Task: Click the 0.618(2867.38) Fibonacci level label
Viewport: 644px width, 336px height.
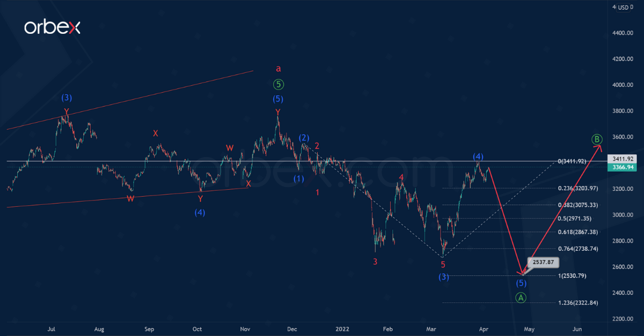Action: pos(579,232)
